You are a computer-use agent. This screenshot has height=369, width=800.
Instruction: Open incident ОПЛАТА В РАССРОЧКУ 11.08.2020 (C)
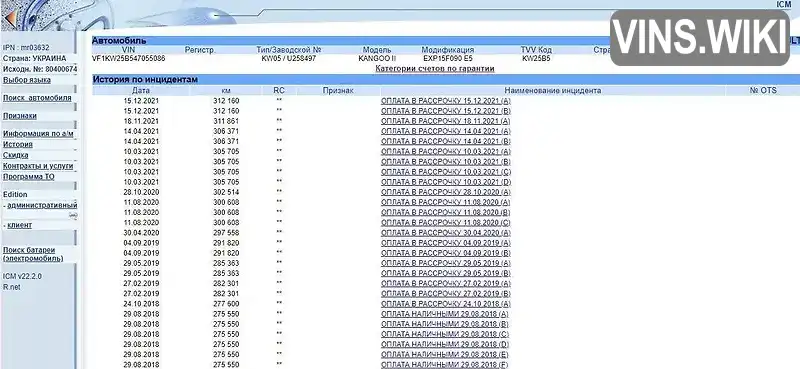445,223
